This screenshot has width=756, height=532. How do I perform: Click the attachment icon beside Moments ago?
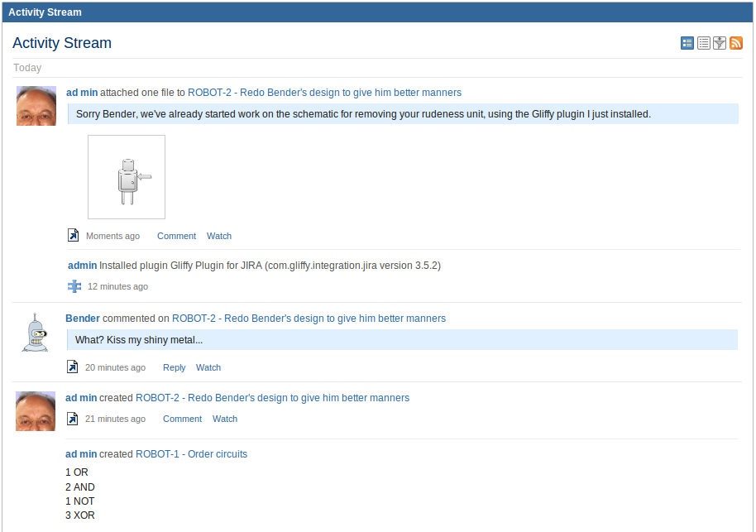click(74, 236)
